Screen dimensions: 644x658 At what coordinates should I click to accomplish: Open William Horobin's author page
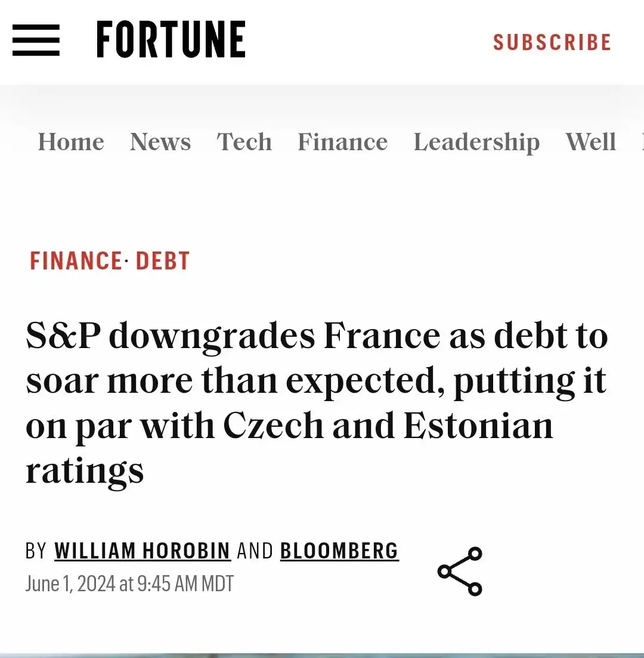[x=143, y=551]
